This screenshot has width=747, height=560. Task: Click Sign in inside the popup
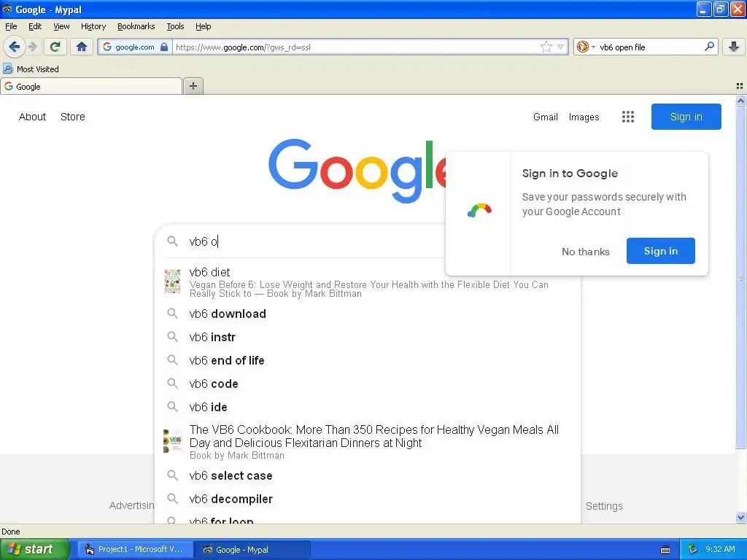[661, 251]
